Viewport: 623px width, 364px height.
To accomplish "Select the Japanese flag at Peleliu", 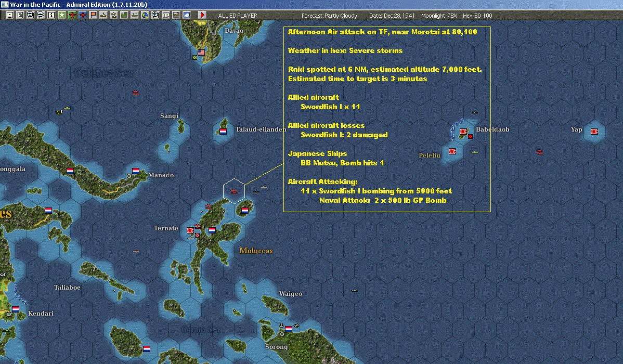I will point(452,151).
